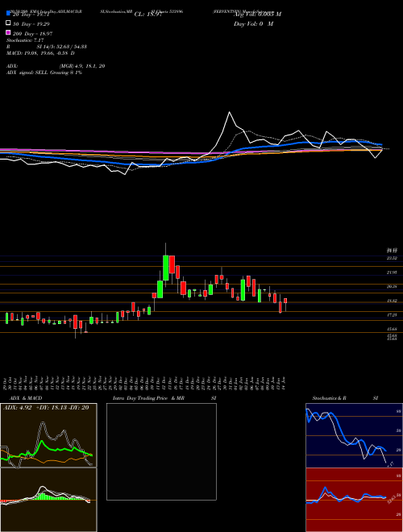The width and height of the screenshot is (403, 532).
Task: Click the last red candlestick on the chart
Action: click(x=285, y=301)
